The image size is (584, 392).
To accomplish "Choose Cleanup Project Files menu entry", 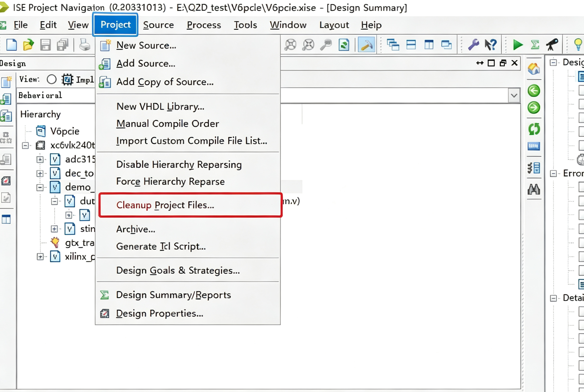I will coord(190,205).
